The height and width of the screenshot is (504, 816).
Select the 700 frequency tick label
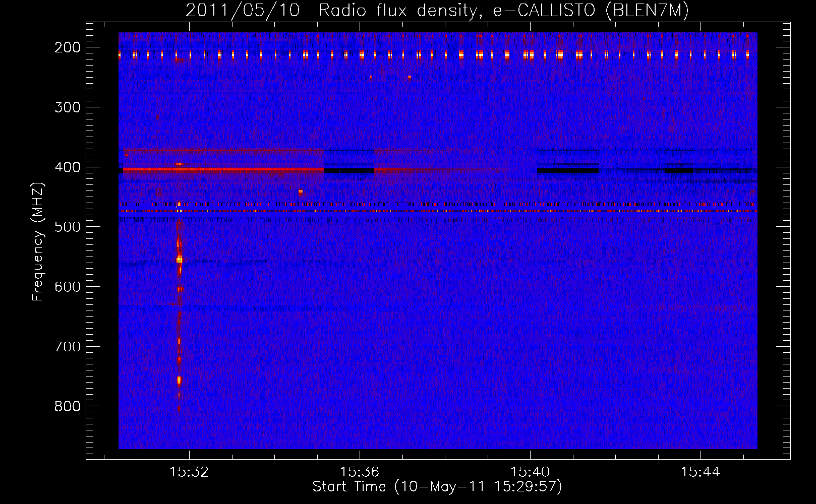pyautogui.click(x=68, y=347)
